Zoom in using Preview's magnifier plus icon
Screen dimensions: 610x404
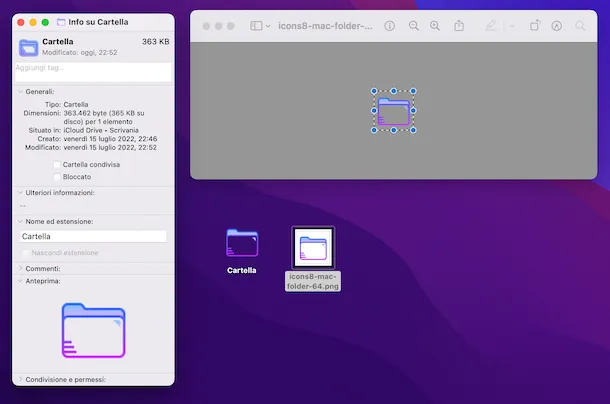pyautogui.click(x=435, y=26)
